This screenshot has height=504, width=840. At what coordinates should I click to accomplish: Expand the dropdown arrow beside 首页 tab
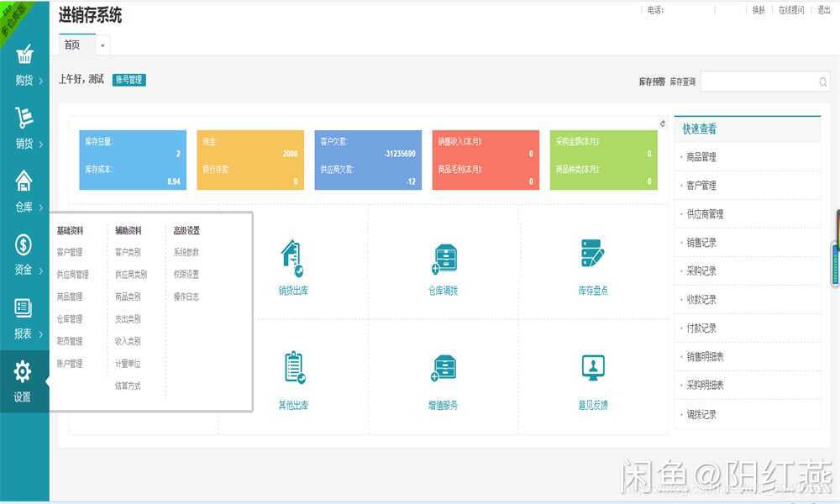click(x=102, y=45)
